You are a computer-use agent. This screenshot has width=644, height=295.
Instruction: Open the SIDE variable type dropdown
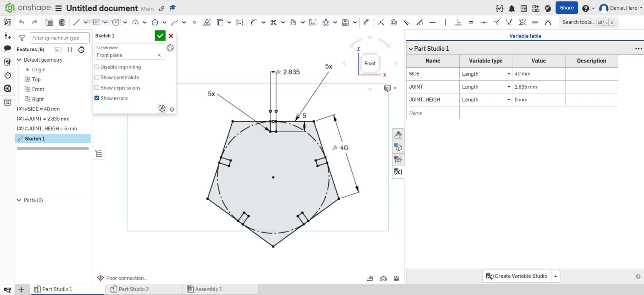click(486, 74)
